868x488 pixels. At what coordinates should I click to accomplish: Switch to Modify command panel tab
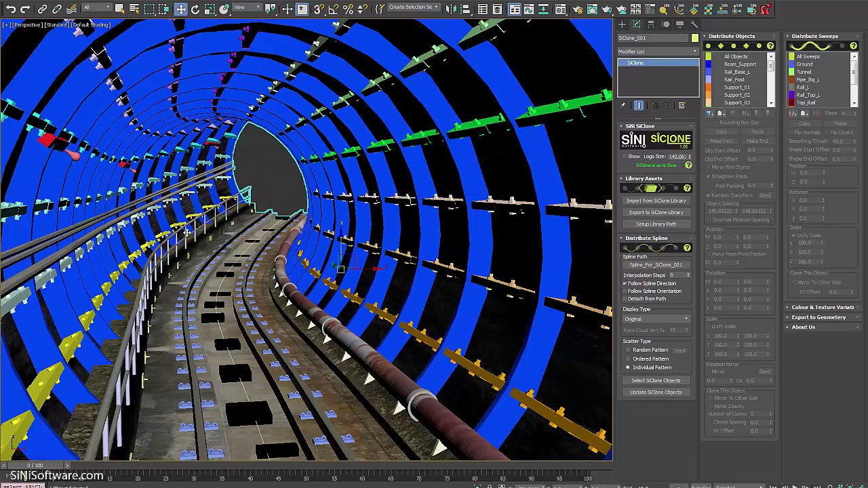pyautogui.click(x=637, y=24)
